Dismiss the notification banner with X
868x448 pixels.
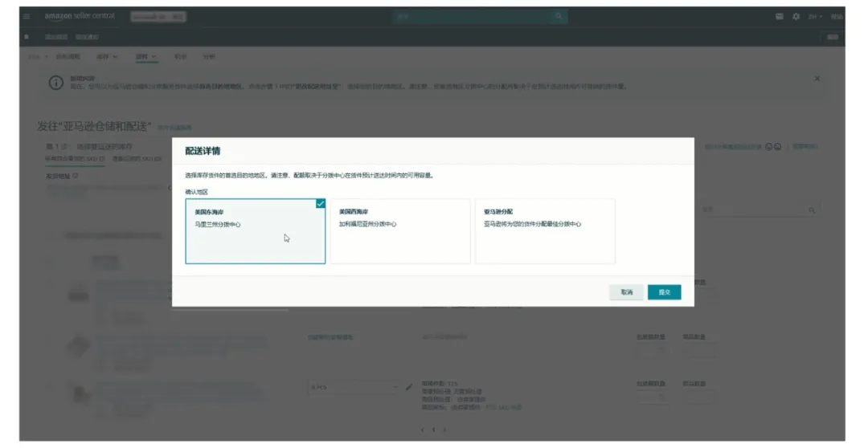817,79
